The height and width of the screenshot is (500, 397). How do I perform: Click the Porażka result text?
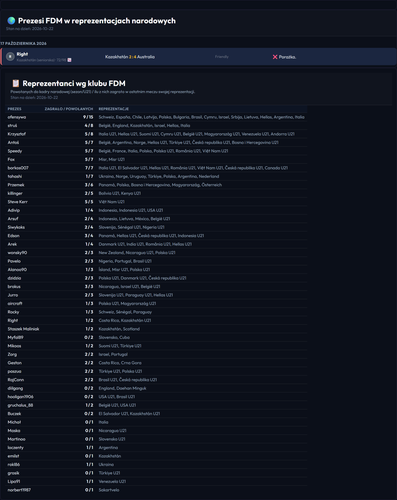click(x=287, y=57)
